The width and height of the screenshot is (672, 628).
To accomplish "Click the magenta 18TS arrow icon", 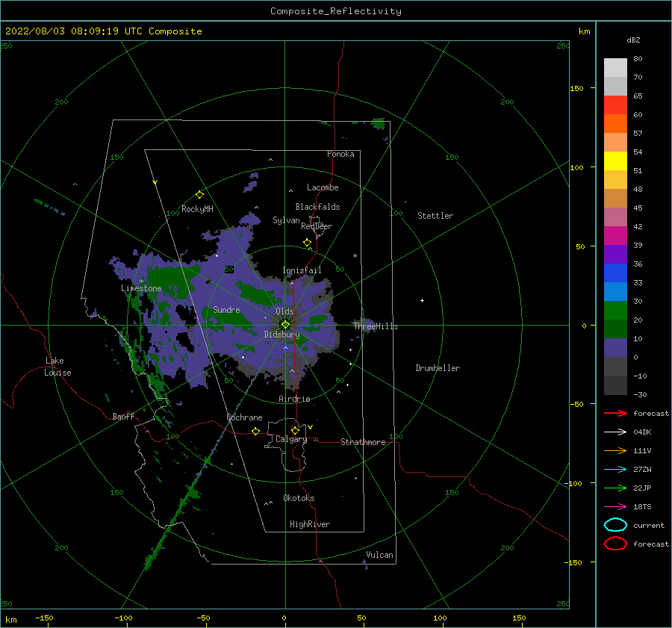I will tap(615, 507).
